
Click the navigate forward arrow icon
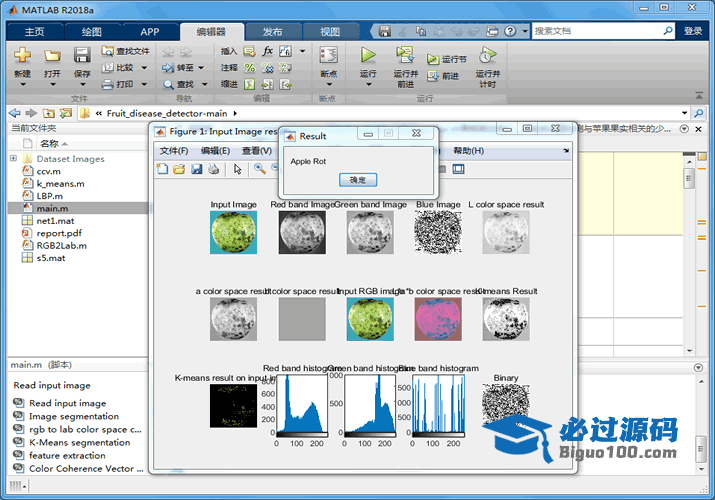pyautogui.click(x=31, y=113)
